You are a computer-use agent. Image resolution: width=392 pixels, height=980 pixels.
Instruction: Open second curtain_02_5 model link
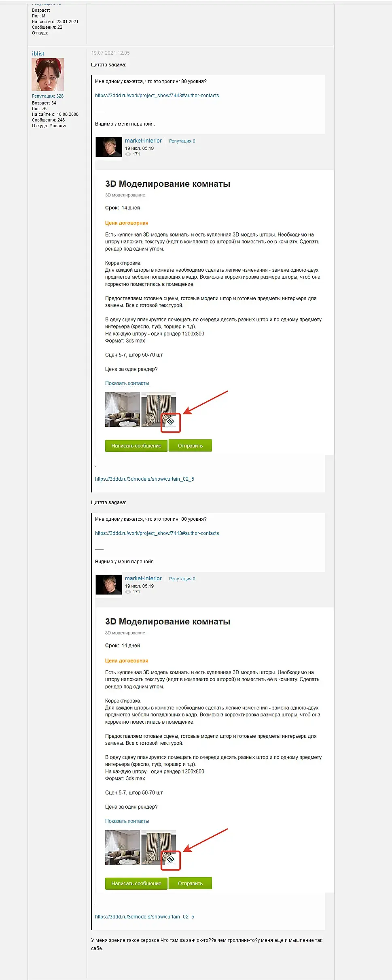(x=144, y=917)
